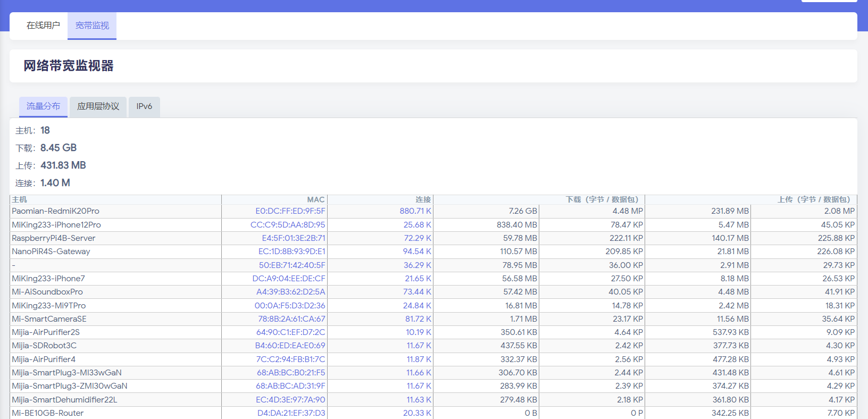Open MAC link 64:90:C1:EF:D7:2C
868x419 pixels.
[x=291, y=332]
